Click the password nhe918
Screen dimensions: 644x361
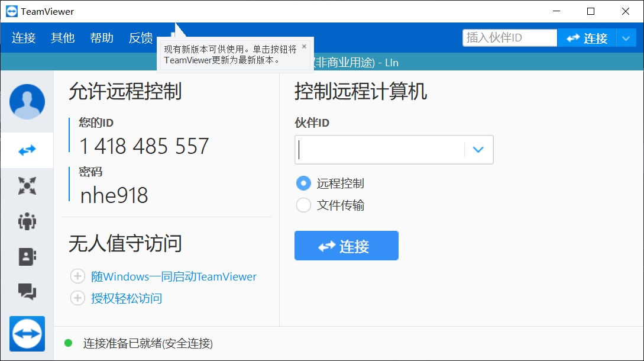(x=114, y=195)
